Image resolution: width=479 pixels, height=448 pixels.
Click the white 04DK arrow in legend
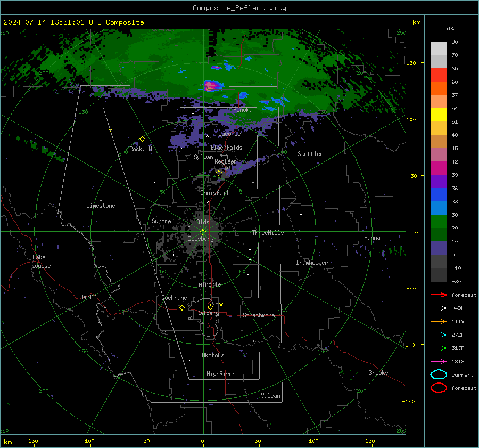coord(439,308)
